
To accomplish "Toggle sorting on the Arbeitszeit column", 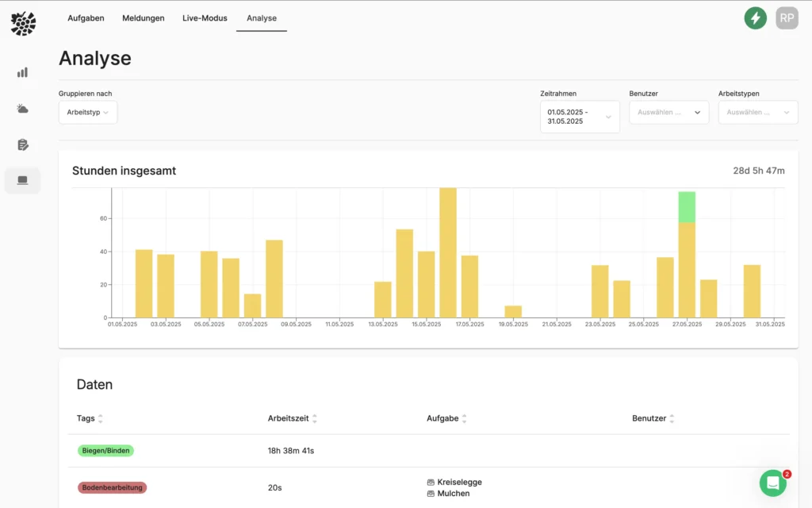I will 315,418.
